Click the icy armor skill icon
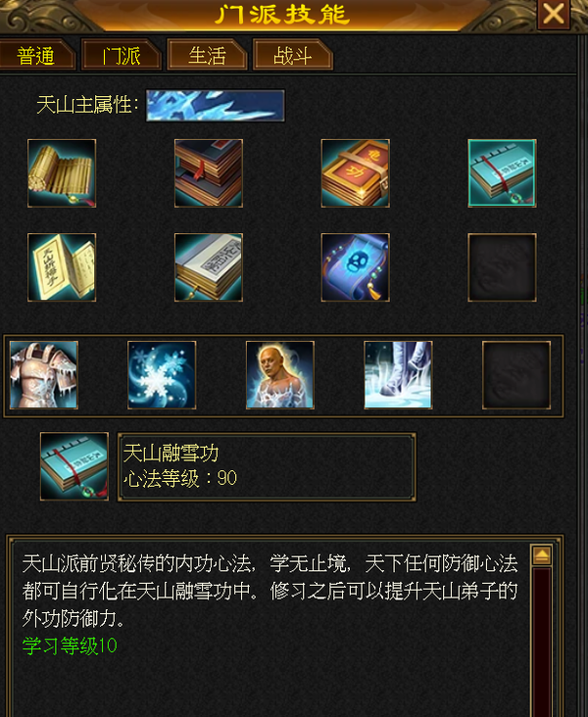Viewport: 588px width, 717px height. 44,375
